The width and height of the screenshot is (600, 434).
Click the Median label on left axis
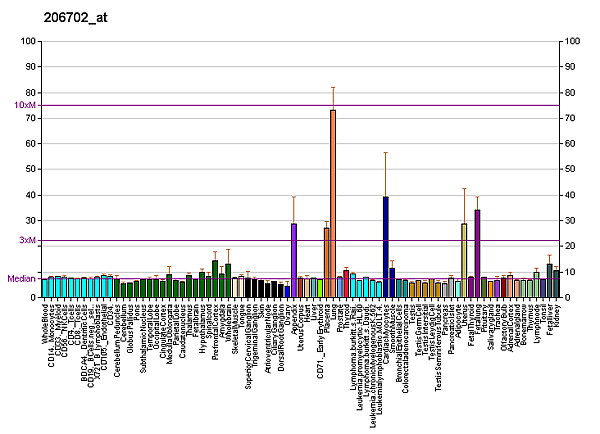tap(21, 279)
